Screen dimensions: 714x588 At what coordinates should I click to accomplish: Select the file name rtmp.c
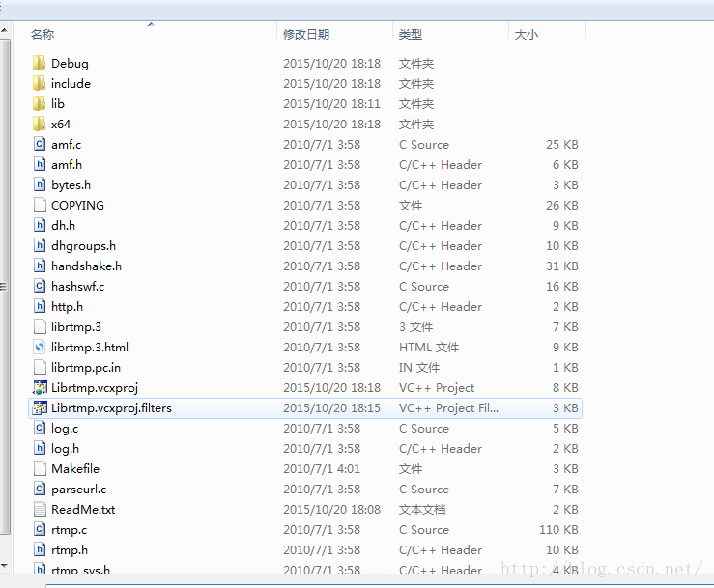tap(69, 529)
